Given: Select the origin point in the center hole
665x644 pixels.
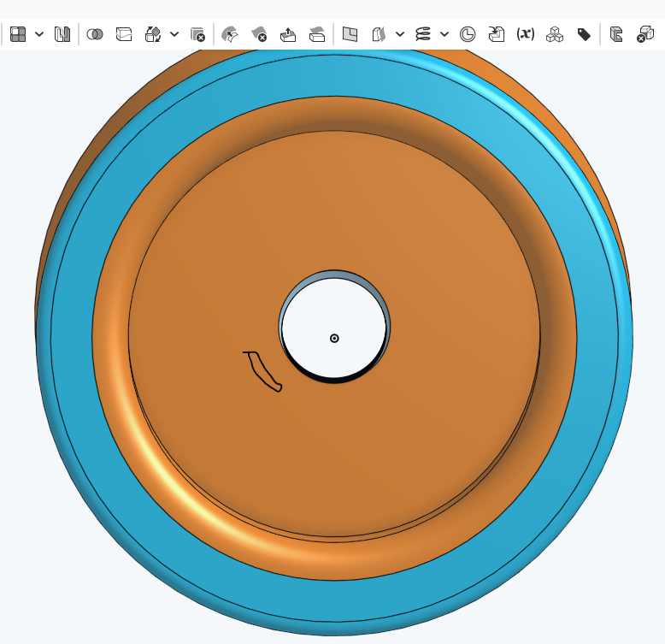Looking at the screenshot, I should coord(334,338).
